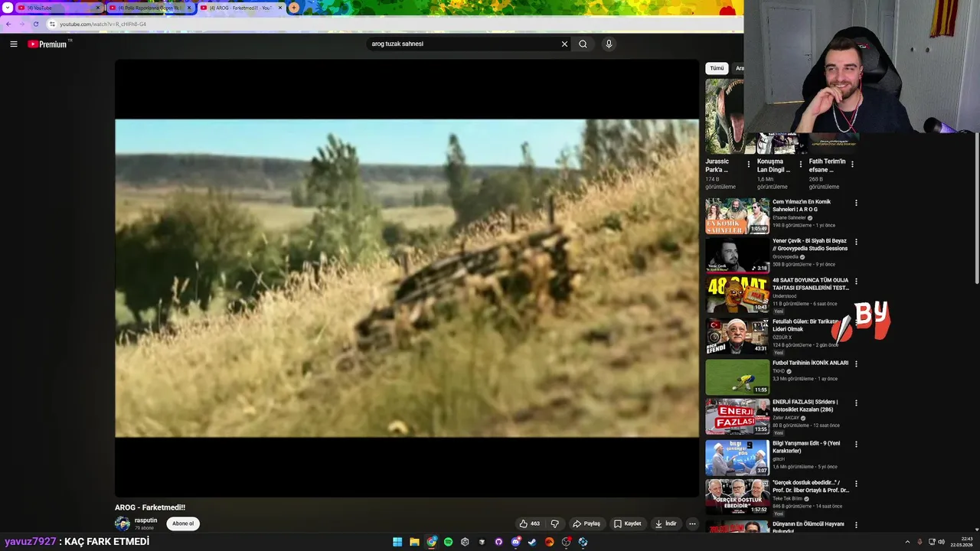Close the 'AROG - Farketmedi' tab
Screen dimensions: 980x551
coord(279,8)
